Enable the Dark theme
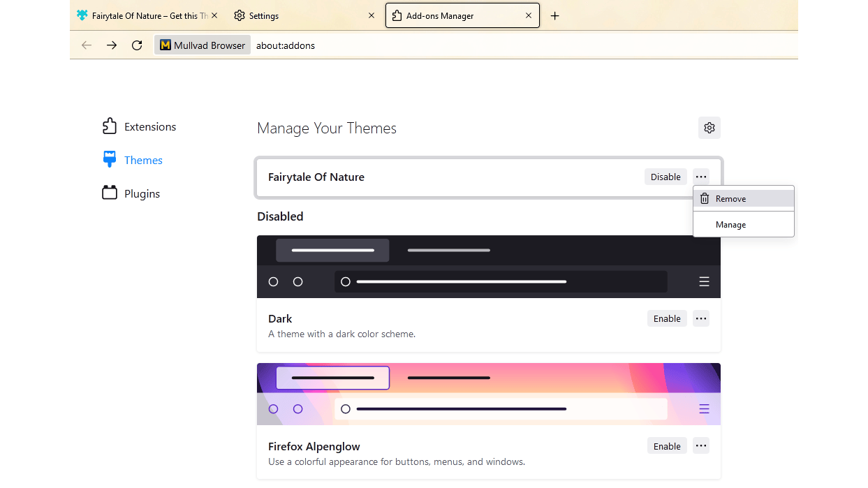This screenshot has width=868, height=488. (x=666, y=319)
